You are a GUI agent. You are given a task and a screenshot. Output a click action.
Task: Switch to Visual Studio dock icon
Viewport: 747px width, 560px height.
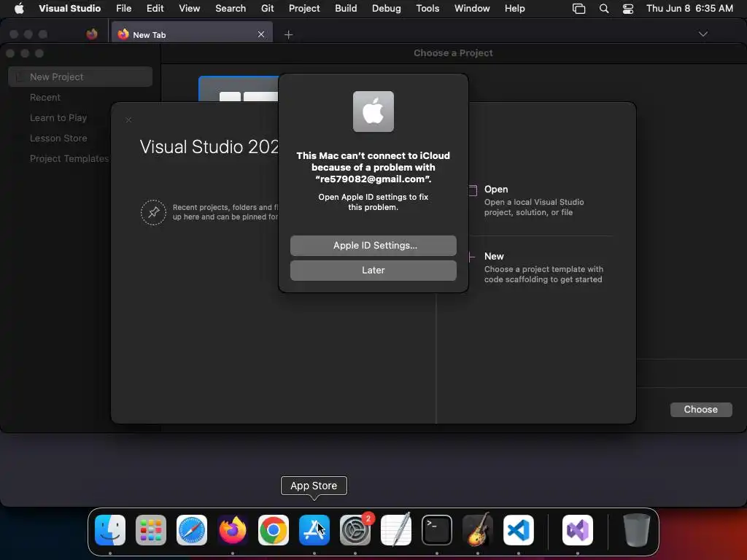578,530
